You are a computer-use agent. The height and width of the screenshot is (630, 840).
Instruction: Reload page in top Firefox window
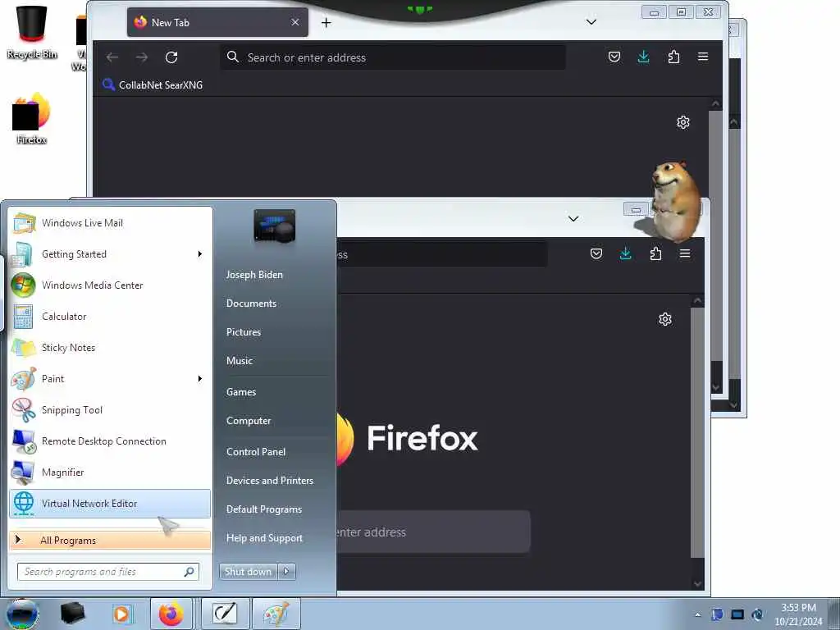tap(171, 57)
